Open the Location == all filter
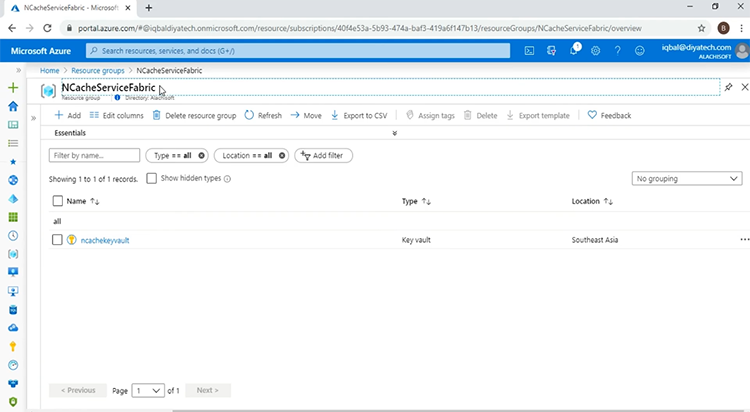Image resolution: width=750 pixels, height=412 pixels. pos(247,156)
